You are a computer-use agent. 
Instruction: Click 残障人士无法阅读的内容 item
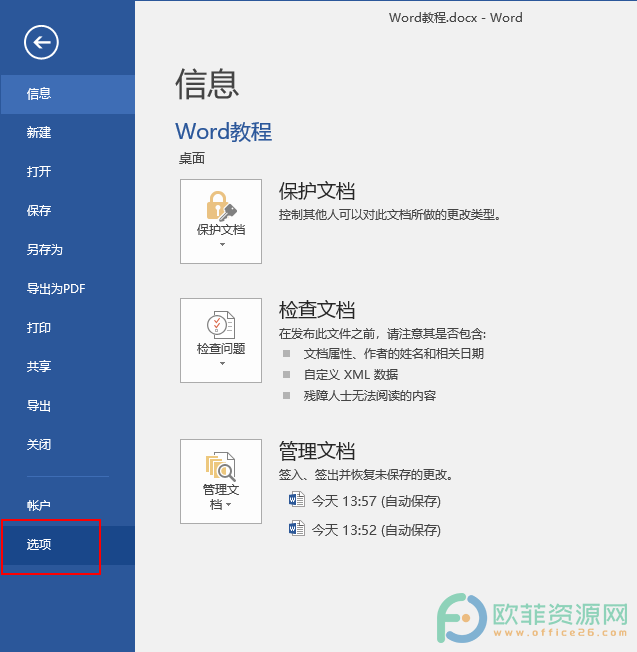[x=370, y=395]
